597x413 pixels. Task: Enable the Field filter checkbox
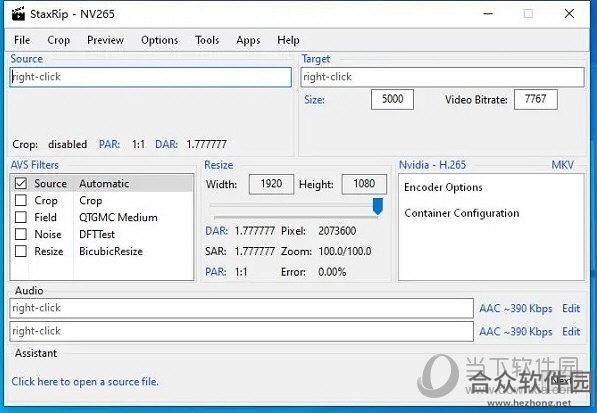click(21, 217)
